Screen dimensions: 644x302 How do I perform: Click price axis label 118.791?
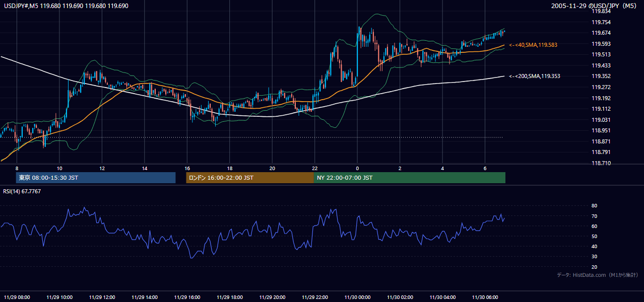601,152
